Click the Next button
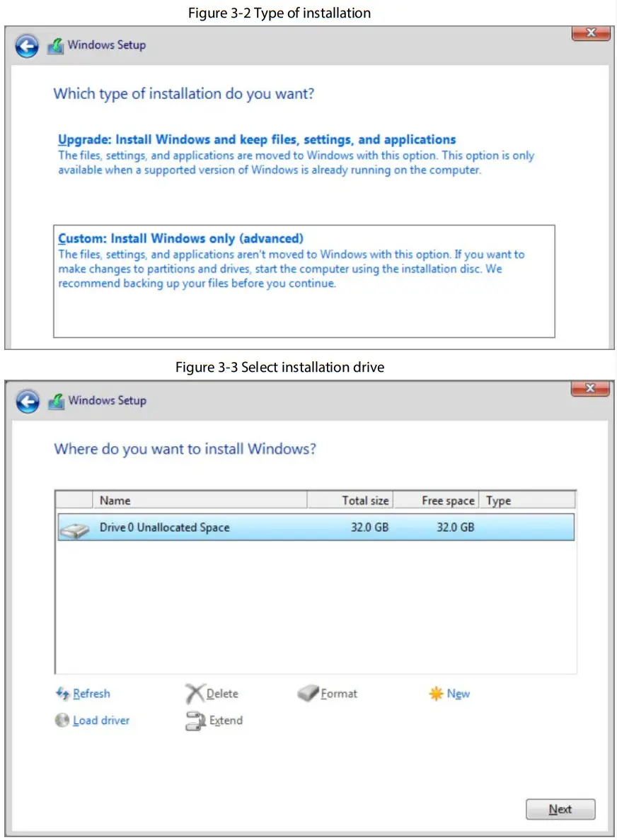The image size is (617, 840). click(x=560, y=810)
